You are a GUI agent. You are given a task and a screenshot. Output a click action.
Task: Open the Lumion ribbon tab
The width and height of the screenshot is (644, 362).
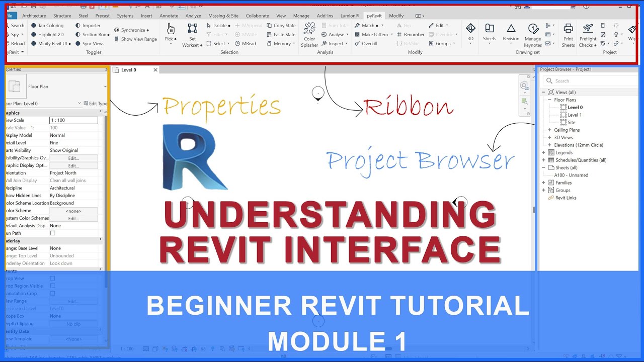(350, 16)
